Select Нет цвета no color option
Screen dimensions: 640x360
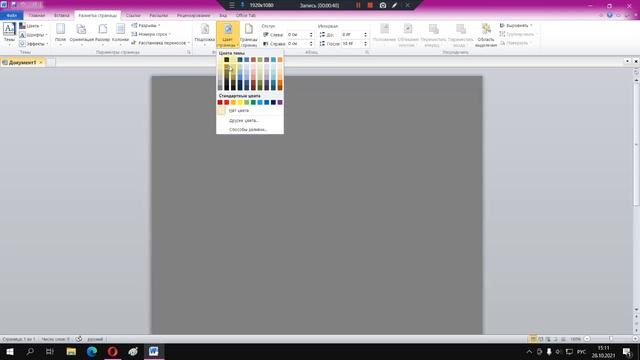point(250,111)
